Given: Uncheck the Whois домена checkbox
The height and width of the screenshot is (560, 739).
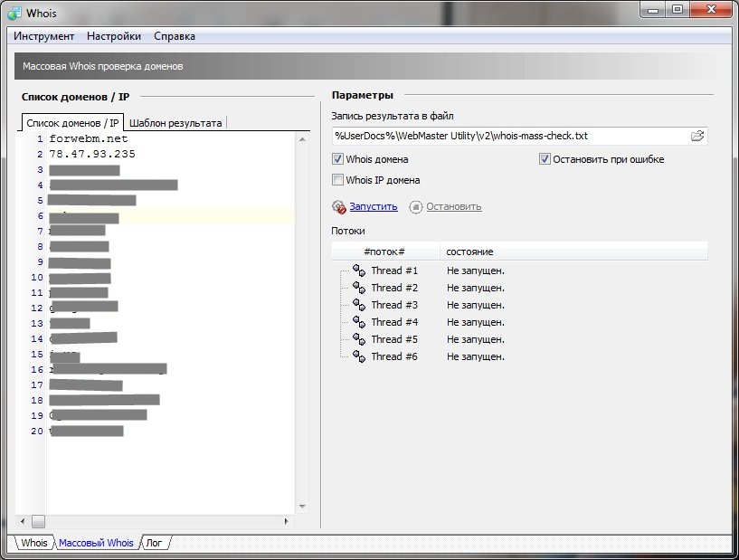Looking at the screenshot, I should tap(338, 159).
